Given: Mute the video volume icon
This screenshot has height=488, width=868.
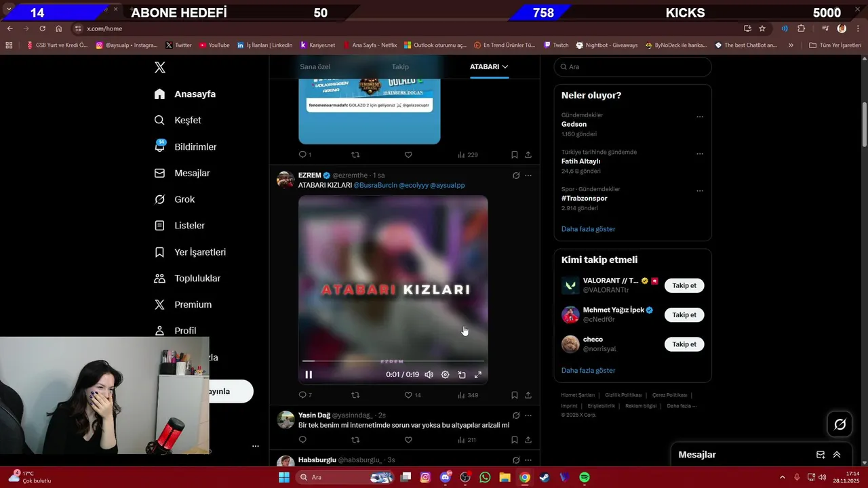Looking at the screenshot, I should [x=429, y=374].
